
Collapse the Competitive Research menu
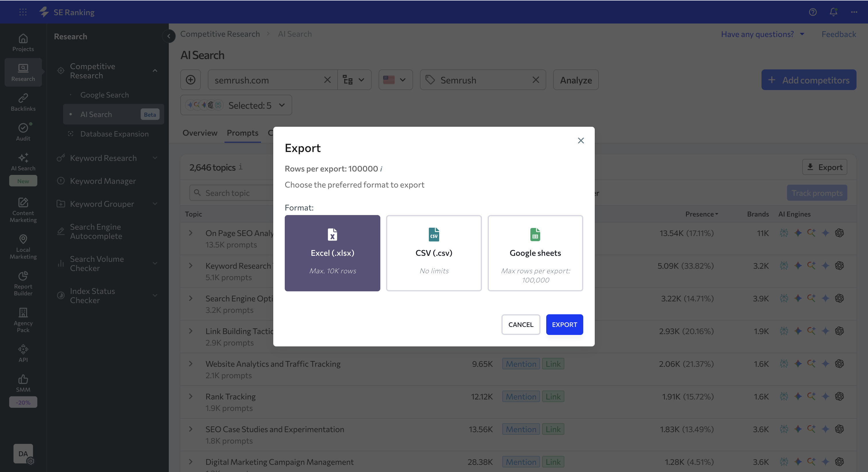155,71
